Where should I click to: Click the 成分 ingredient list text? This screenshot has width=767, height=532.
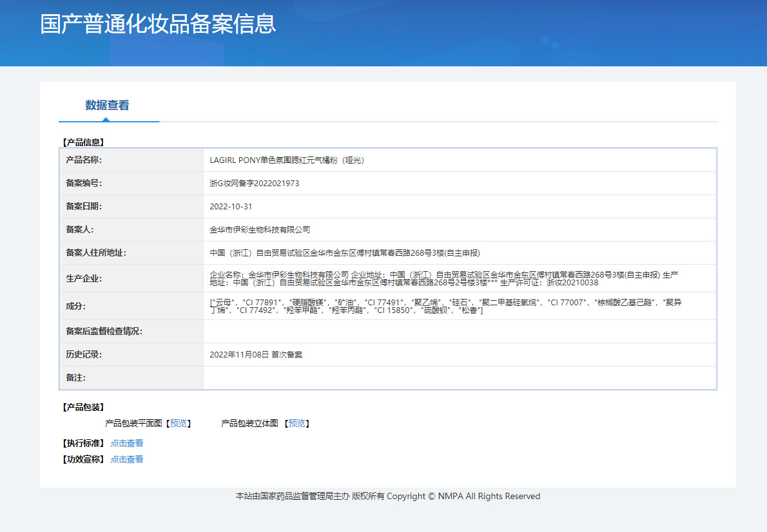(x=445, y=306)
